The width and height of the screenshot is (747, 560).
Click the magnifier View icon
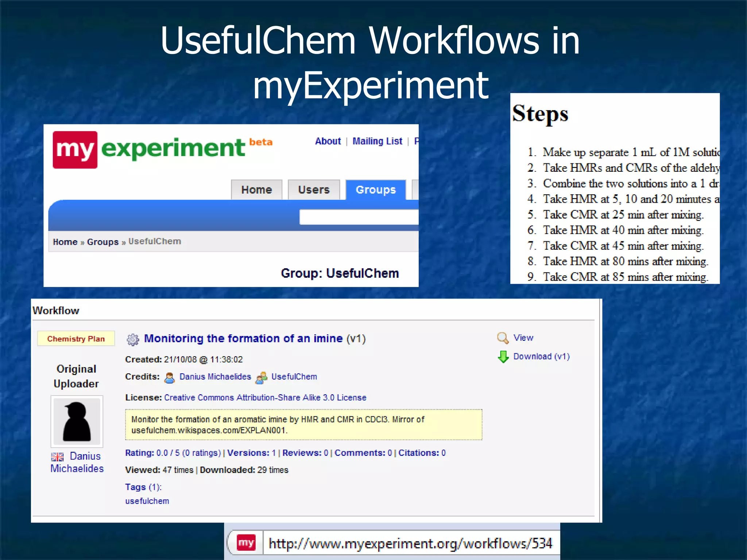pos(503,338)
